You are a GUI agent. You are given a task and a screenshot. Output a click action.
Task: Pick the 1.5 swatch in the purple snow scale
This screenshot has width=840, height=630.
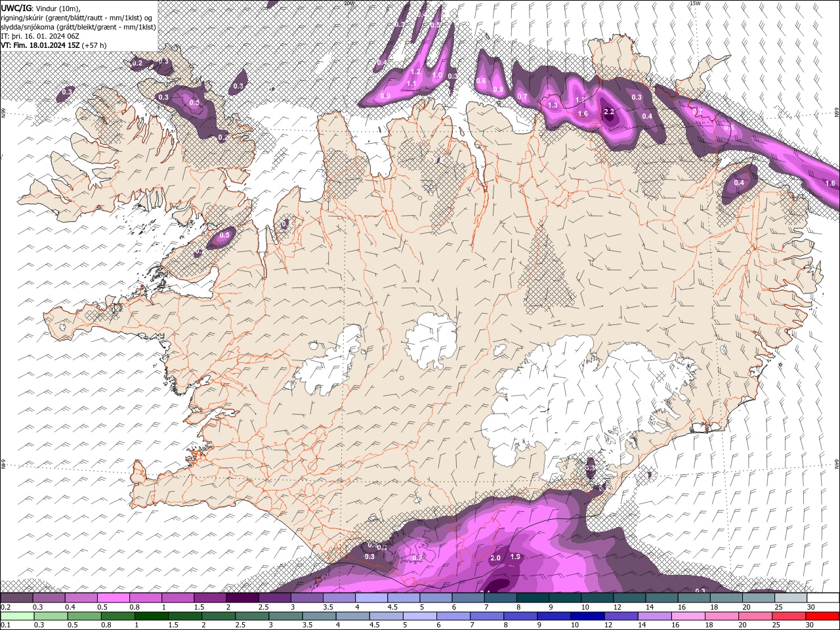pyautogui.click(x=209, y=598)
